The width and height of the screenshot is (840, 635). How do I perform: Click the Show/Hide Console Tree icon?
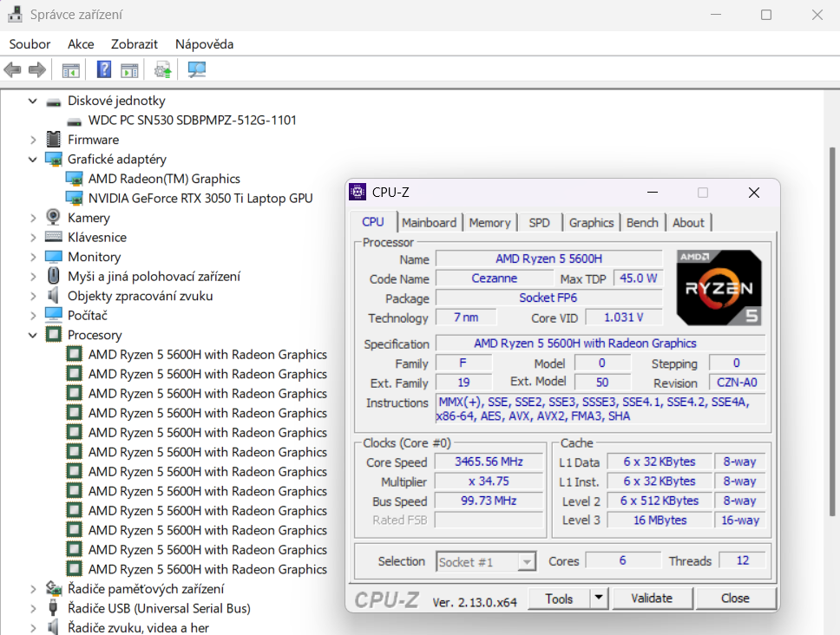(70, 69)
